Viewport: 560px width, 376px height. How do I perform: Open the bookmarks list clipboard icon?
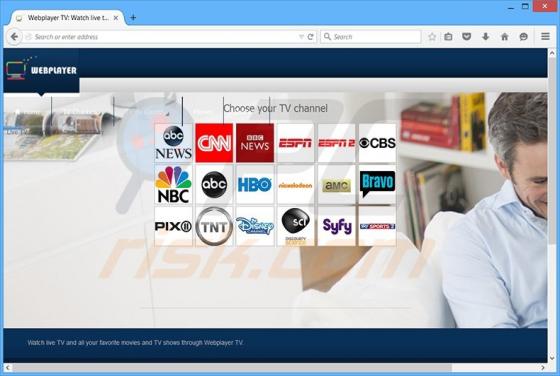coord(448,36)
